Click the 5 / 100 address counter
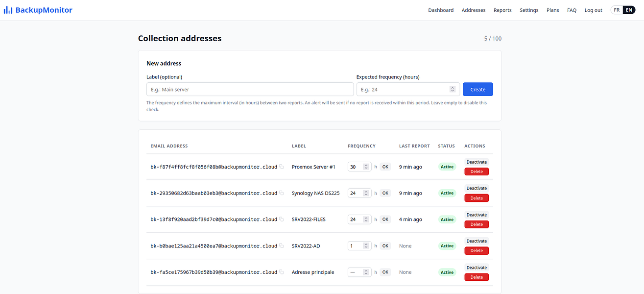Viewport: 644px width, 294px height. (x=493, y=39)
